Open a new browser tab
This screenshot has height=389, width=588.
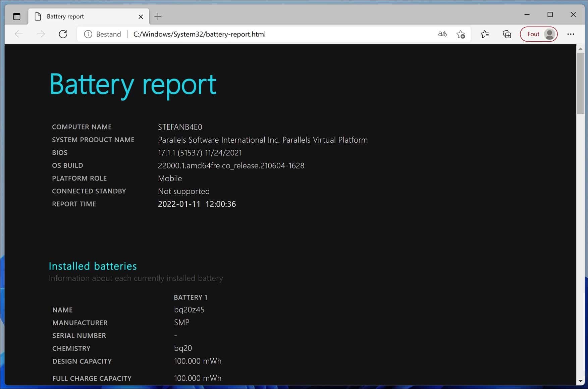point(158,16)
